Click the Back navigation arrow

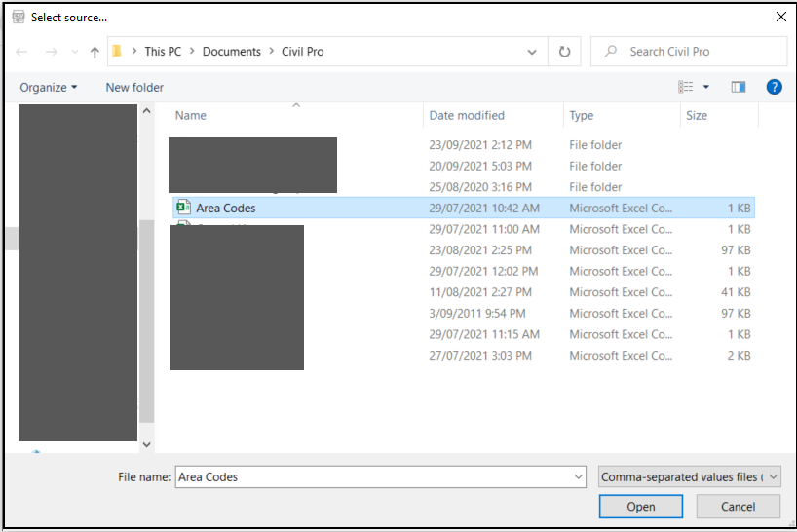22,52
